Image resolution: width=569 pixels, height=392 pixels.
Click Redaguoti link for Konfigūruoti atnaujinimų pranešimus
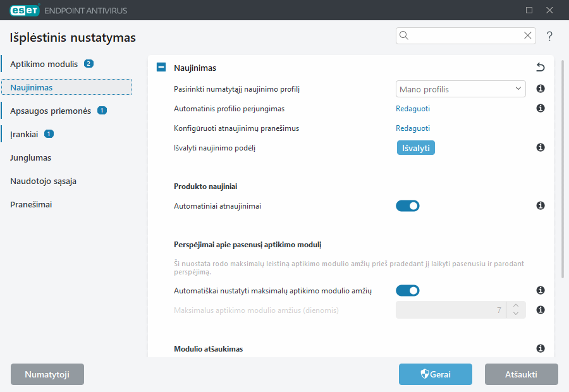[x=413, y=128]
